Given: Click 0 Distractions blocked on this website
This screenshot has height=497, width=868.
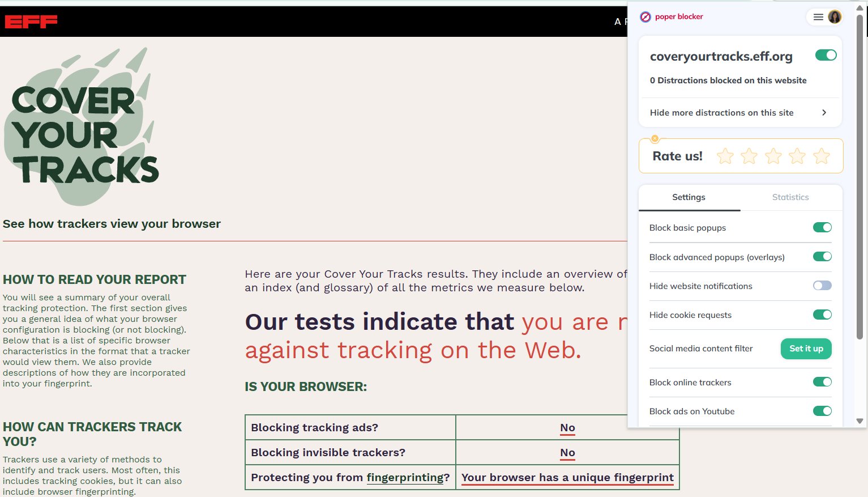Looking at the screenshot, I should [728, 80].
